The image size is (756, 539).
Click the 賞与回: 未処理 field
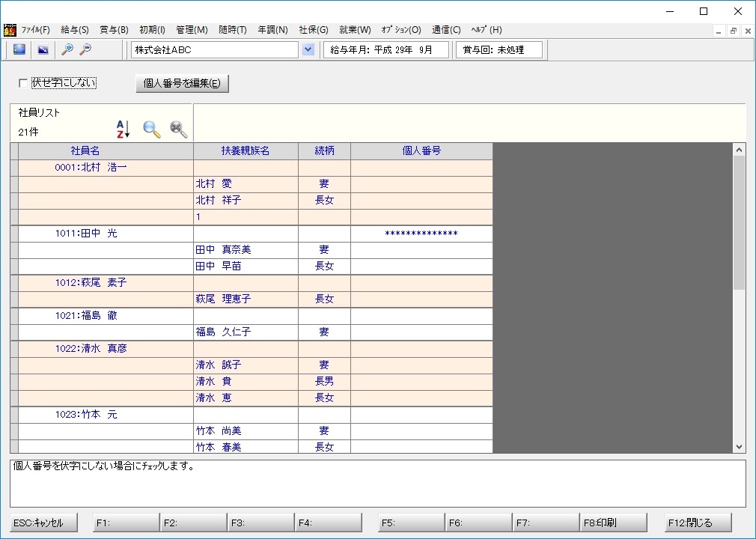[499, 49]
